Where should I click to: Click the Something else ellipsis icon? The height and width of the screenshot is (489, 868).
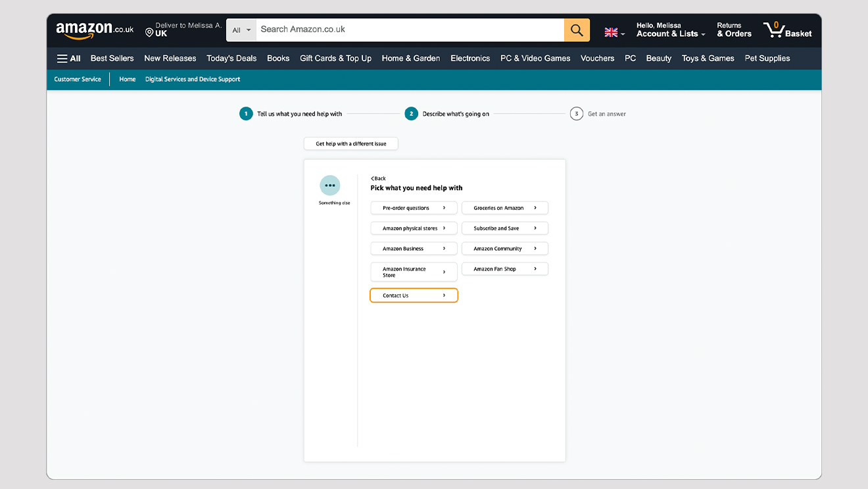[x=330, y=186]
